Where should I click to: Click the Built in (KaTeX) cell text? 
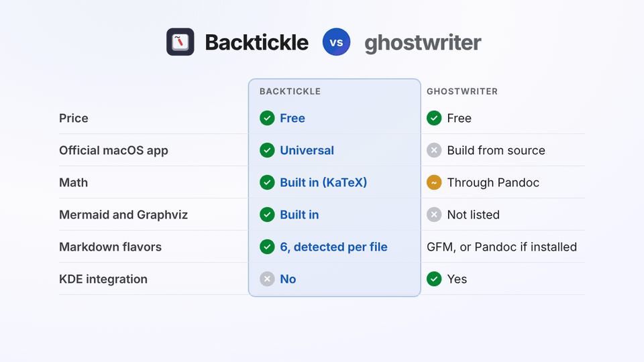323,182
